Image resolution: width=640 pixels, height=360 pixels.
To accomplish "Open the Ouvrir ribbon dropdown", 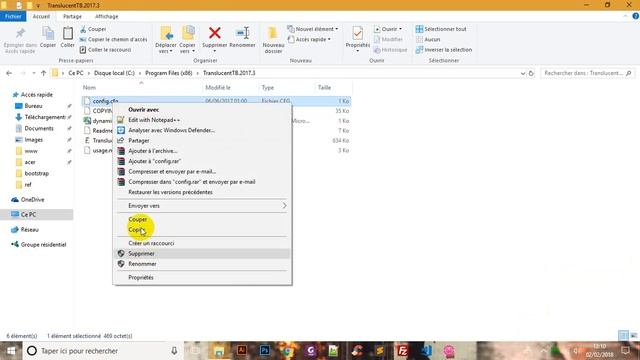I will coord(388,29).
